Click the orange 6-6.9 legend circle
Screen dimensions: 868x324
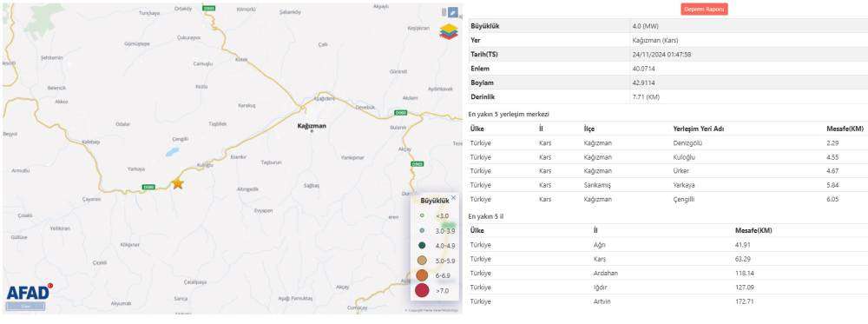pyautogui.click(x=422, y=275)
